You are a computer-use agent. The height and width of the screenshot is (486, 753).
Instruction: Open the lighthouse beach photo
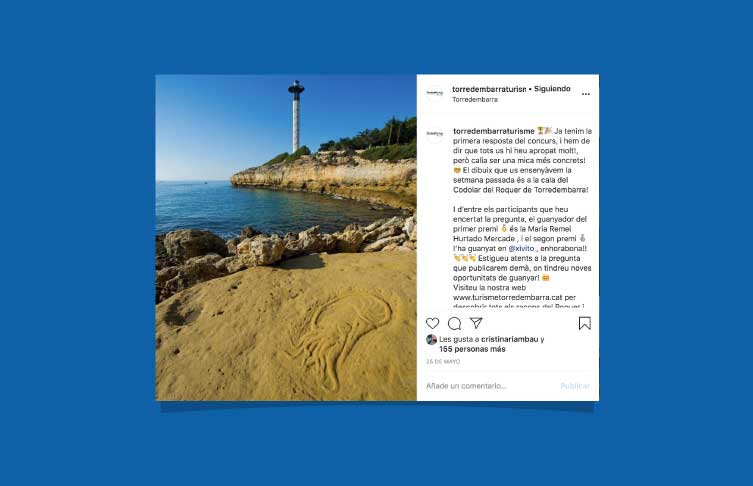pos(286,237)
